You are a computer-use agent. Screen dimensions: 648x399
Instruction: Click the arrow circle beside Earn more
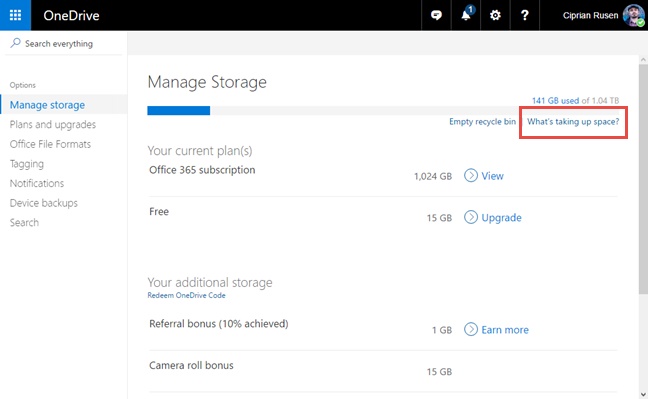pyautogui.click(x=471, y=329)
